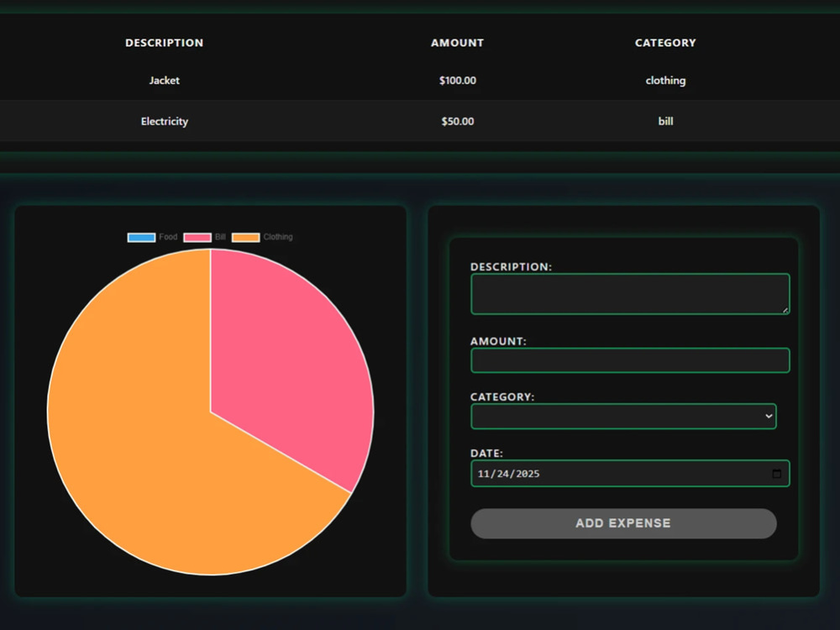The height and width of the screenshot is (630, 840).
Task: Click the CATEGORY: form label
Action: (502, 397)
